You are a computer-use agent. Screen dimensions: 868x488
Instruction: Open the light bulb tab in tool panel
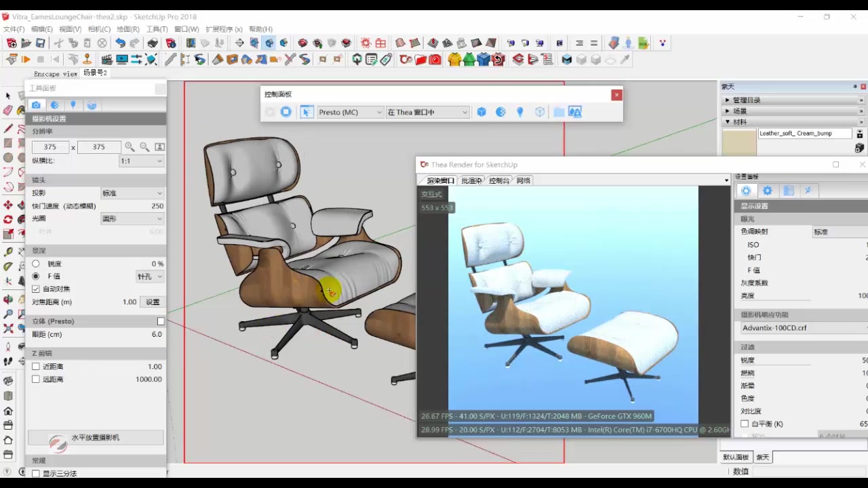73,105
